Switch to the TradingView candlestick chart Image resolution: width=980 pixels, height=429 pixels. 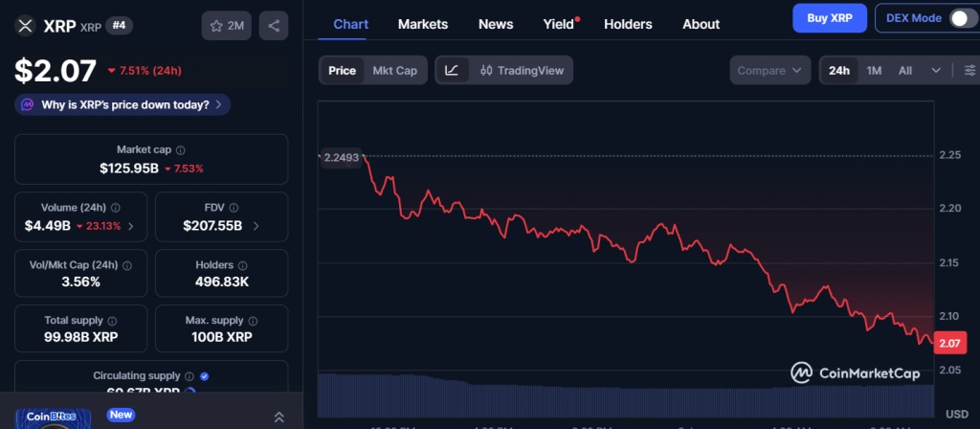(x=522, y=70)
